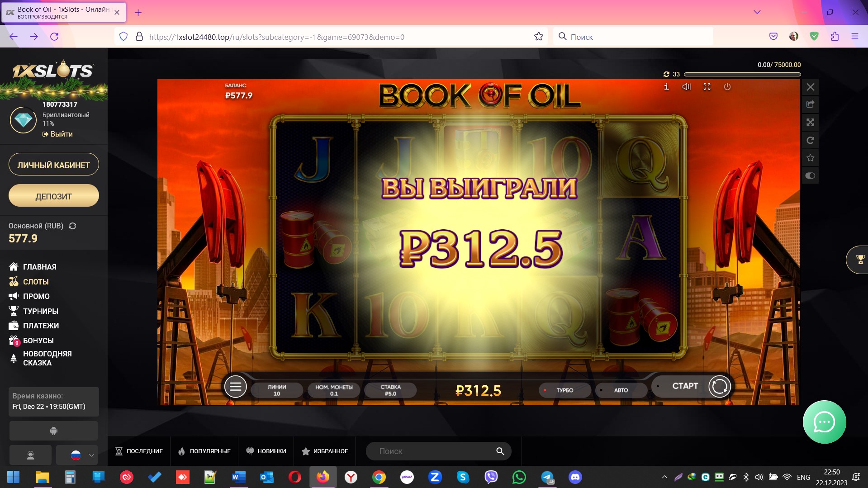Open Discord from the taskbar
This screenshot has width=868, height=488.
click(x=575, y=477)
